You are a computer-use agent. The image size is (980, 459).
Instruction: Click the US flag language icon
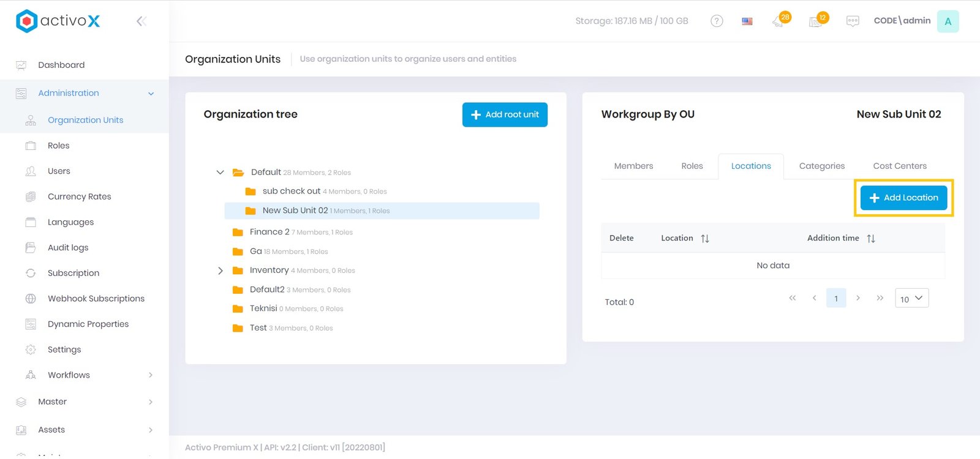tap(747, 21)
